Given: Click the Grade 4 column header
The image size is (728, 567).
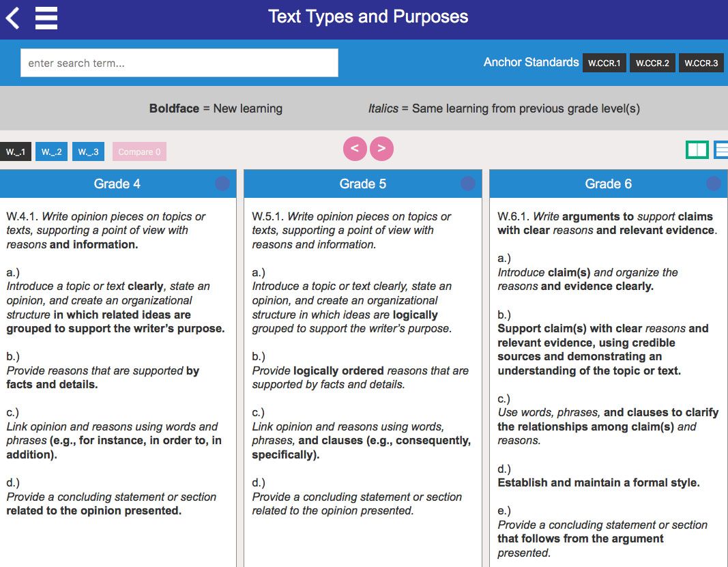Looking at the screenshot, I should [118, 184].
